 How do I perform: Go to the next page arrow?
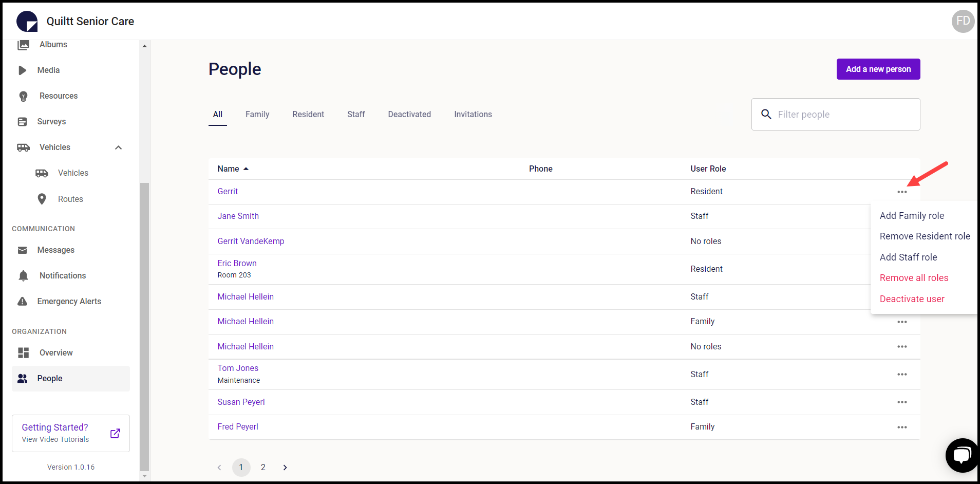(285, 468)
